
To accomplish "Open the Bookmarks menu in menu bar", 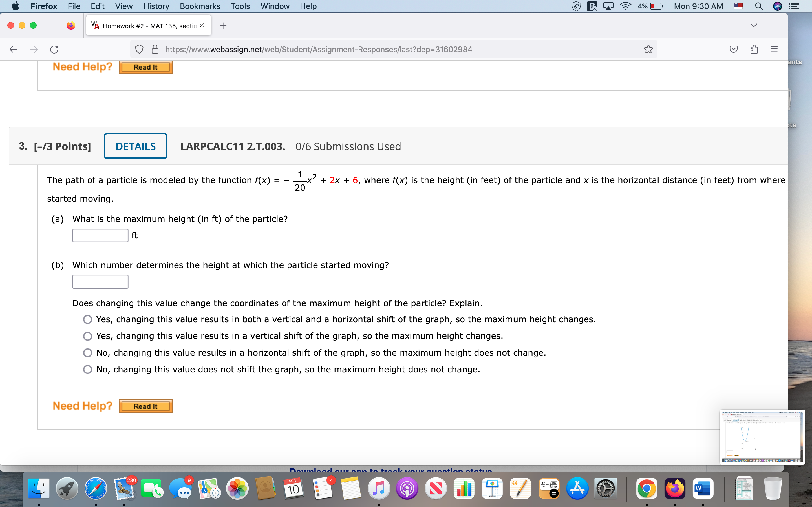I will coord(200,6).
